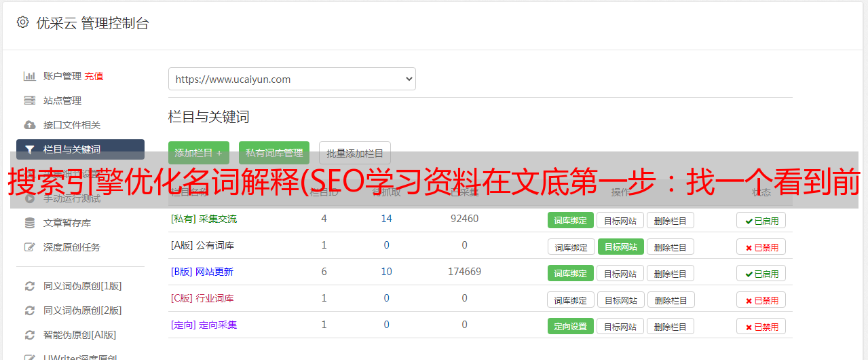This screenshot has height=360, width=868.
Task: Click the edit icon for 深度原创任务
Action: pos(29,247)
